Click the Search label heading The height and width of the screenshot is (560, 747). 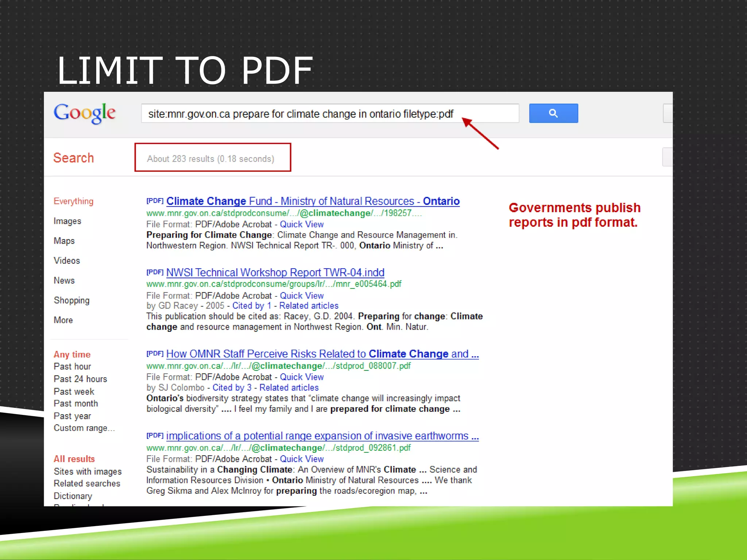point(74,158)
